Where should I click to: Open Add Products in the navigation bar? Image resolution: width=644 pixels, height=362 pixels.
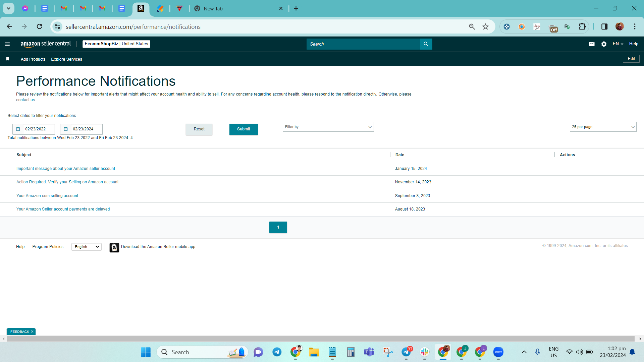33,59
